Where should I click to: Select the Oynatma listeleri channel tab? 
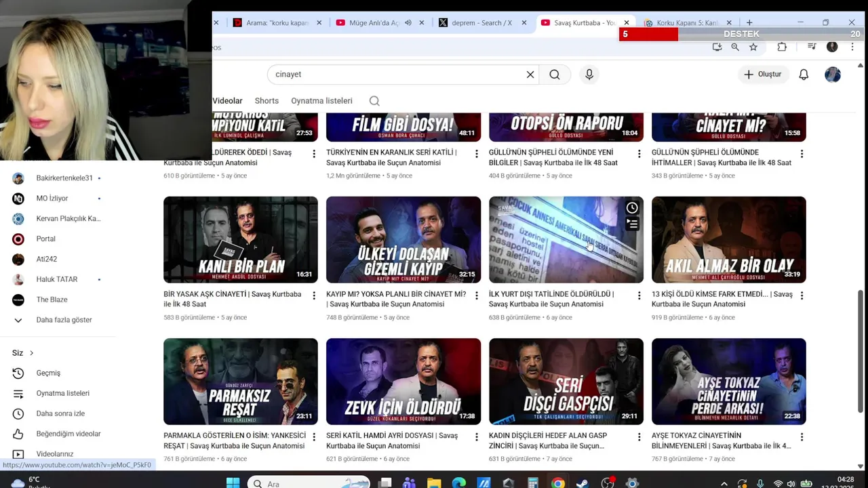point(321,101)
